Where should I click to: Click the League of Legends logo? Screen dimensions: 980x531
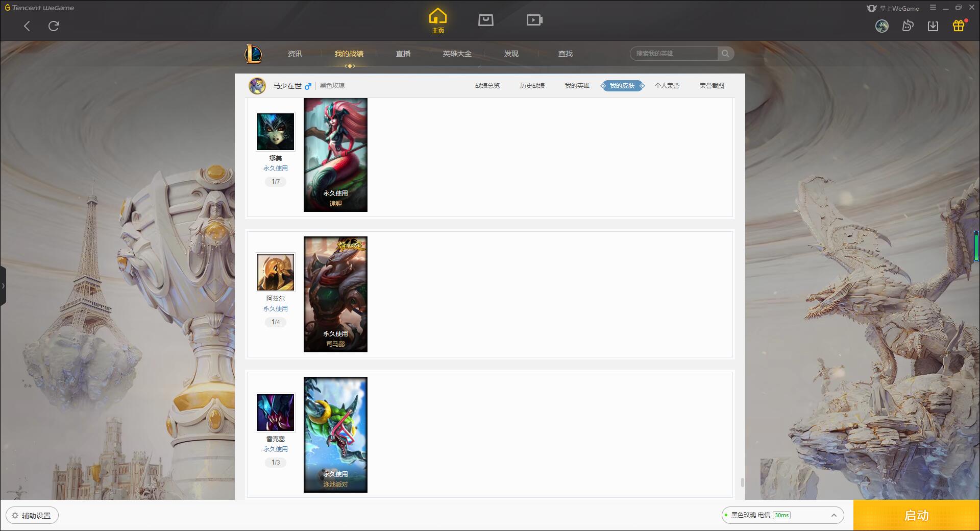pos(254,54)
